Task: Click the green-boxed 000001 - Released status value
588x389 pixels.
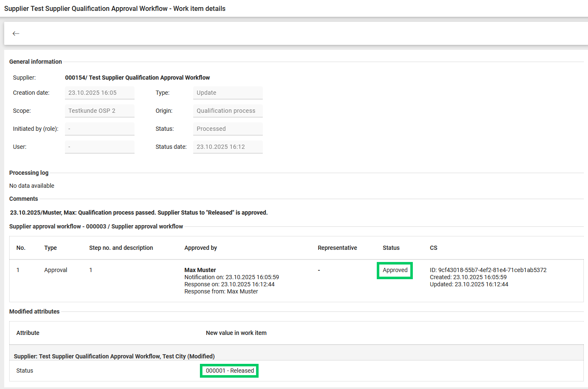Action: [229, 371]
